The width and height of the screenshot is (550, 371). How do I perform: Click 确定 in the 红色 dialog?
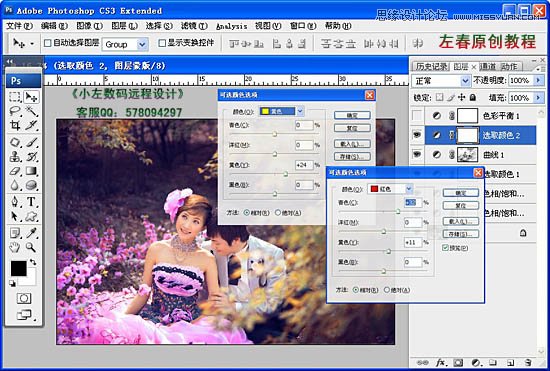[x=461, y=193]
